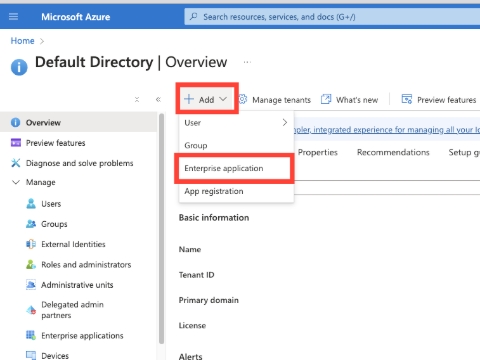480x360 pixels.
Task: Click the sidebar vertical scrollbar
Action: click(162, 229)
